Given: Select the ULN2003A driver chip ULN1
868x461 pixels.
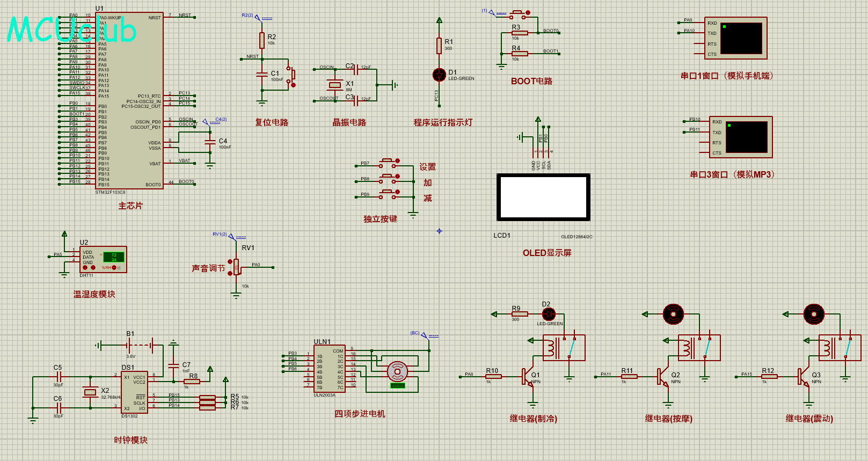Looking at the screenshot, I should pos(330,369).
